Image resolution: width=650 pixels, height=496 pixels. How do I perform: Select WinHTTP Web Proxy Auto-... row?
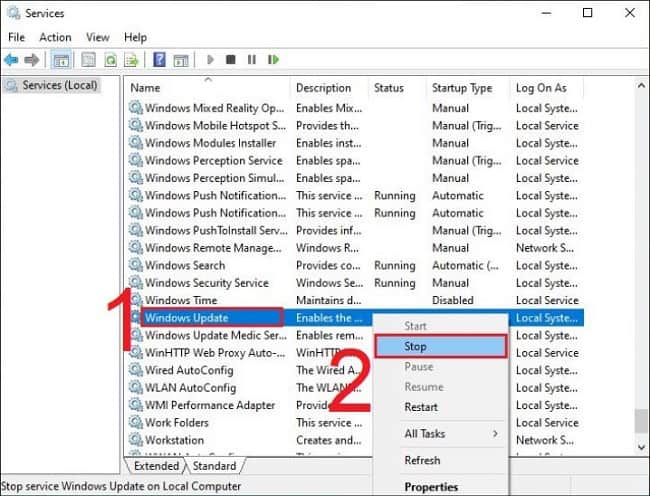pyautogui.click(x=356, y=353)
